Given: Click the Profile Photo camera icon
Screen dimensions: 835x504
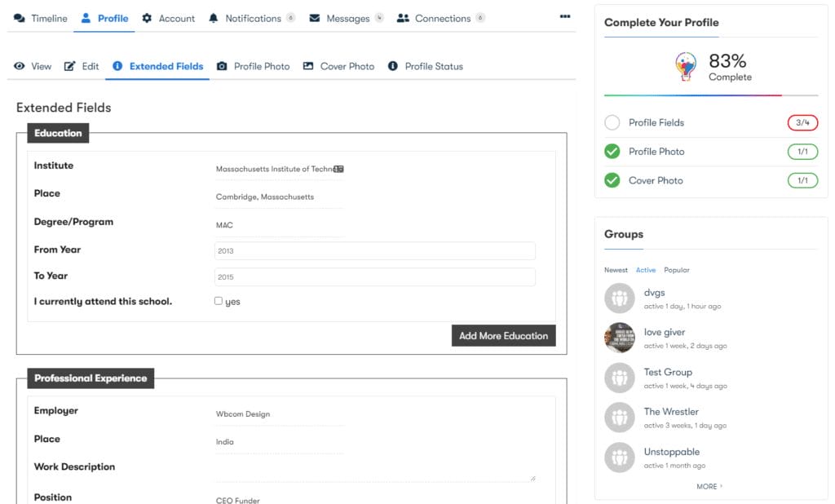Looking at the screenshot, I should pyautogui.click(x=222, y=66).
